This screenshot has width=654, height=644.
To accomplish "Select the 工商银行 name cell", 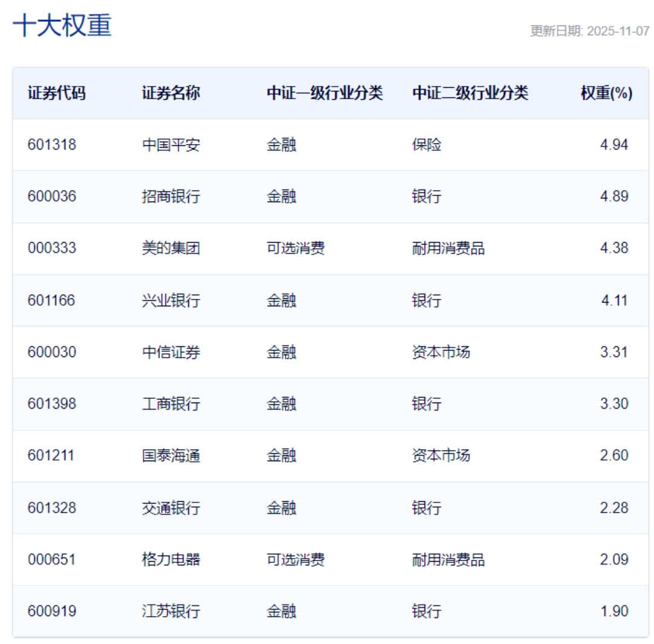I will click(171, 404).
